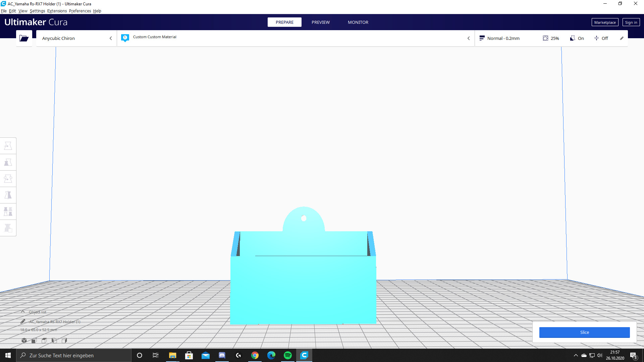Switch to 3D view cube icon

pos(24,341)
